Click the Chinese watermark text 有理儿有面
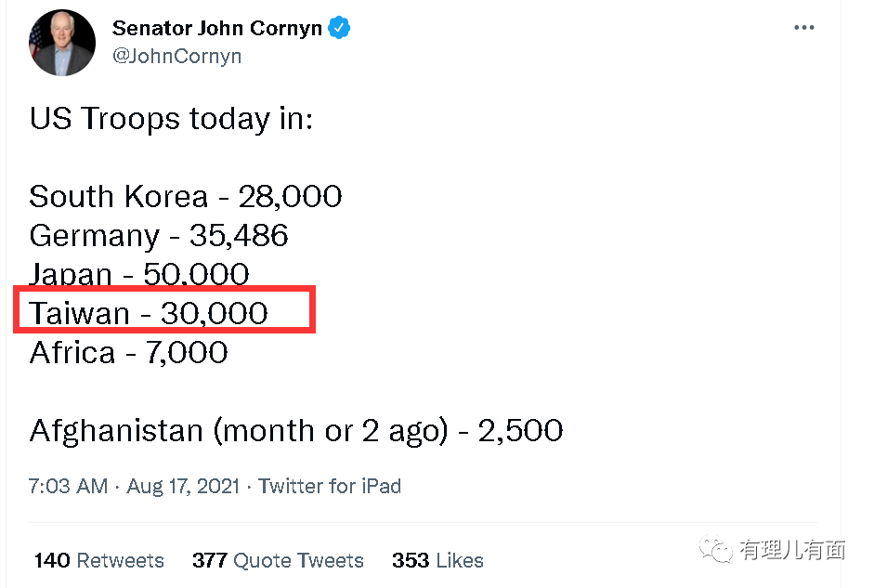 (792, 550)
